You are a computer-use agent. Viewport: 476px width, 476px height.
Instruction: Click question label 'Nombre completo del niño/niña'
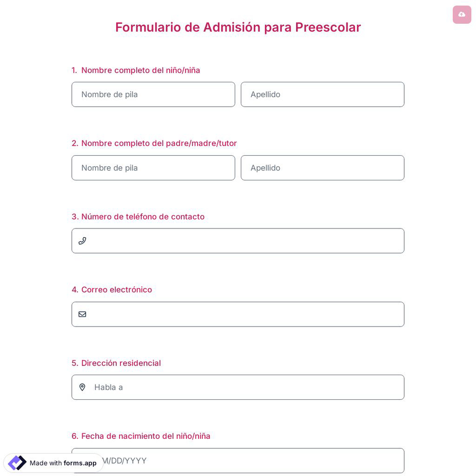pyautogui.click(x=140, y=70)
